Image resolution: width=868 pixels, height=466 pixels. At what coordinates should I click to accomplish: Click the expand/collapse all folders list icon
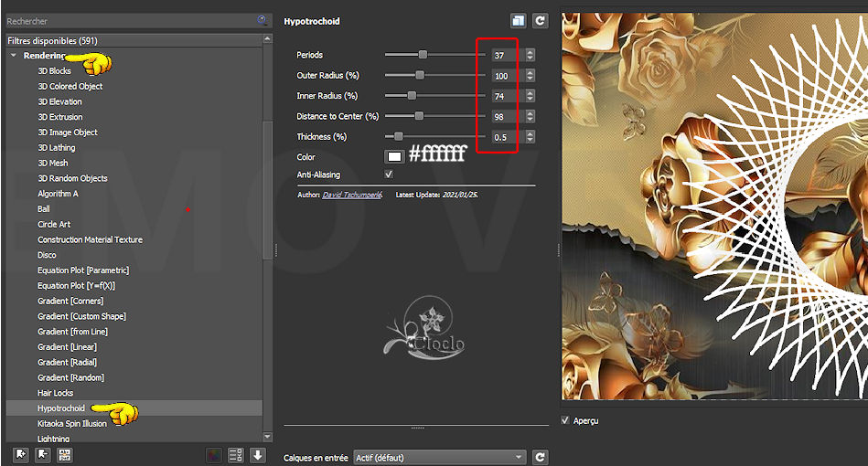[x=236, y=455]
